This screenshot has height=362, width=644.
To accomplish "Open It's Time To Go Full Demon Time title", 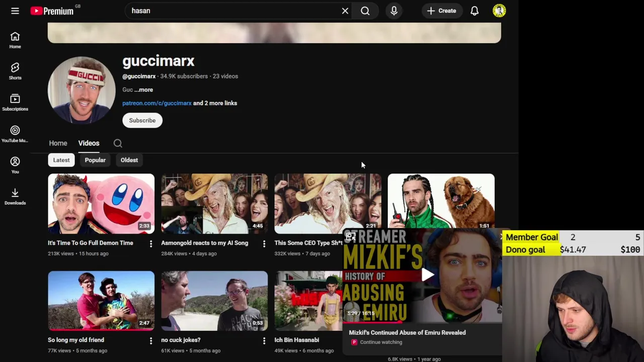I will tap(91, 243).
